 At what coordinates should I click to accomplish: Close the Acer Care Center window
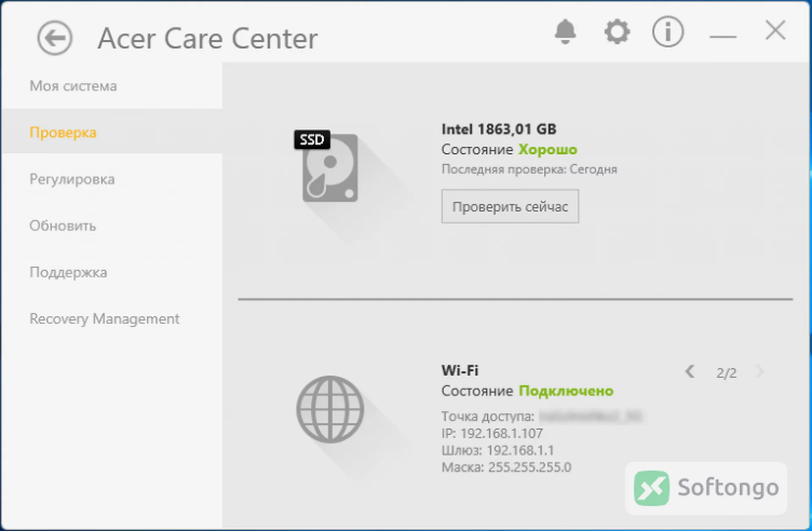[776, 30]
